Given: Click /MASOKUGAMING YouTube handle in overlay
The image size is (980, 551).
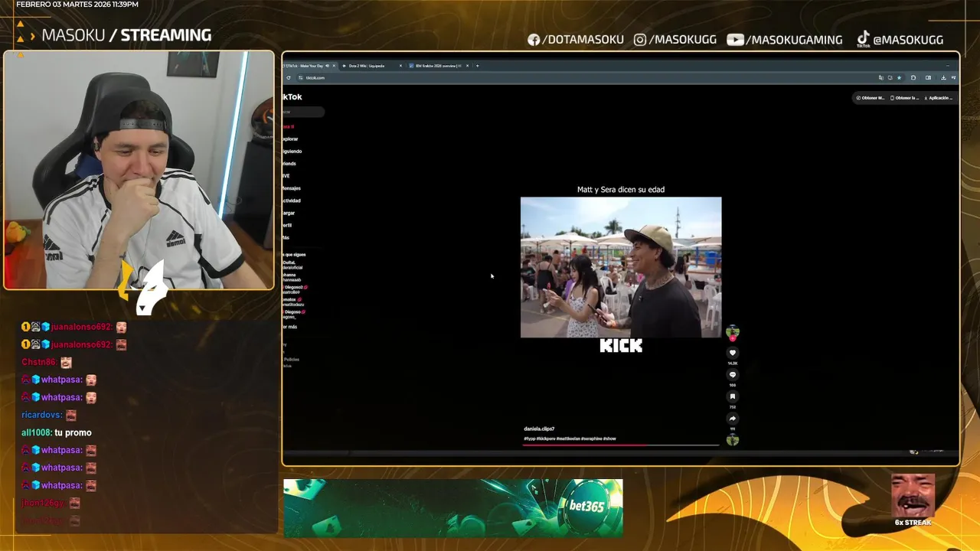Looking at the screenshot, I should coord(785,40).
